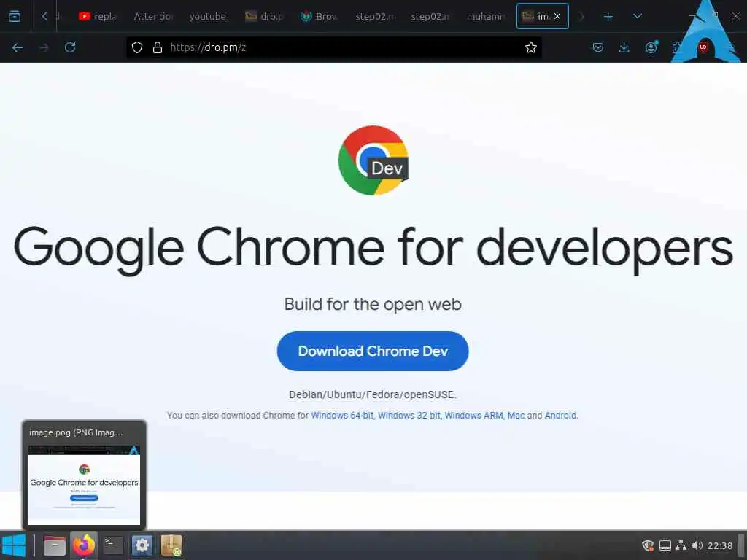
Task: Click 'Debian/Ubuntu/Fedora/openSUSE.' text
Action: (x=373, y=394)
